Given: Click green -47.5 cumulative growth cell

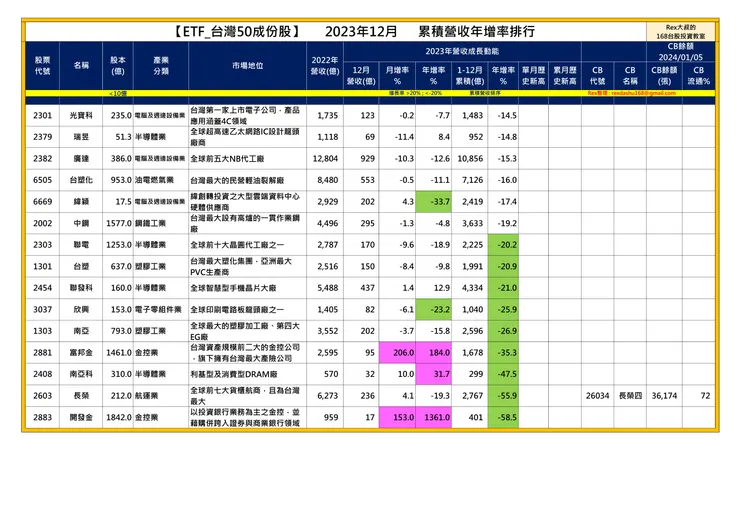Looking at the screenshot, I should 503,374.
